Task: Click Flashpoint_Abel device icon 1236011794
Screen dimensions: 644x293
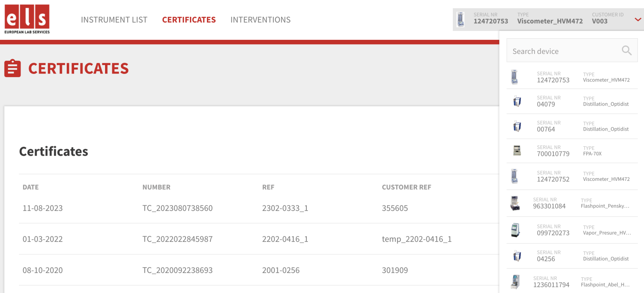Action: tap(515, 282)
